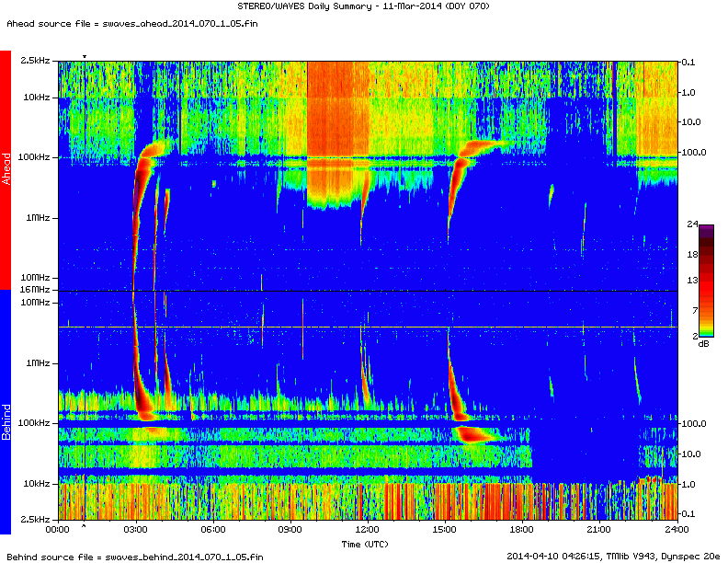Click the 1.0 right-axis label of Ahead panel
Screen dimensions: 728x563
[688, 92]
